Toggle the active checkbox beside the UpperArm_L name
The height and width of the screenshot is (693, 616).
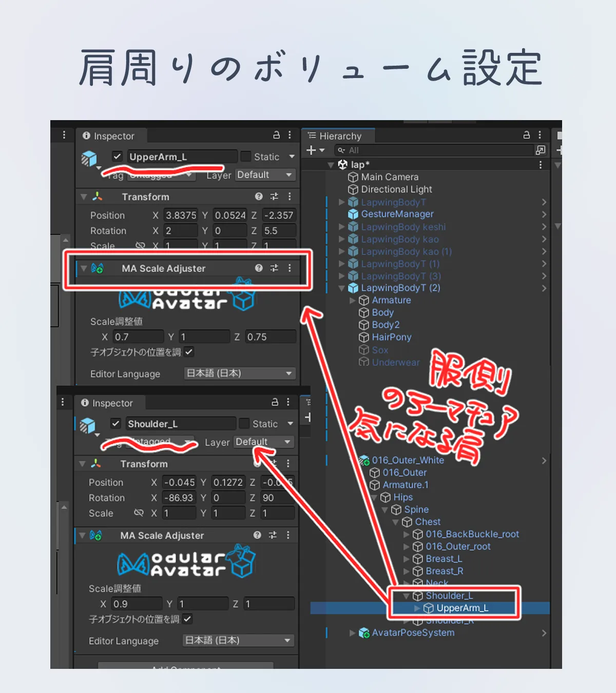pyautogui.click(x=118, y=157)
